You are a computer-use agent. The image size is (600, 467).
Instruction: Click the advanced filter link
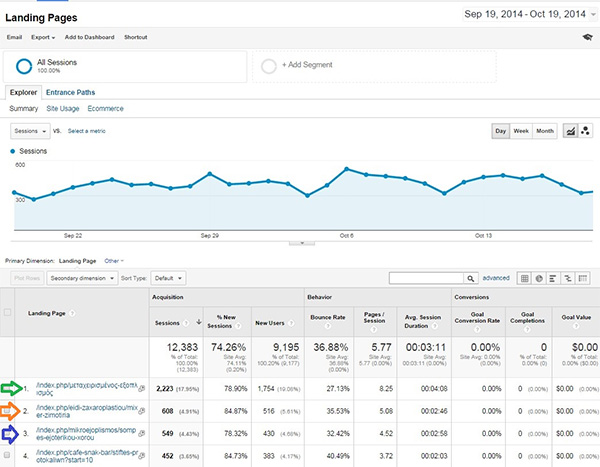[x=496, y=278]
